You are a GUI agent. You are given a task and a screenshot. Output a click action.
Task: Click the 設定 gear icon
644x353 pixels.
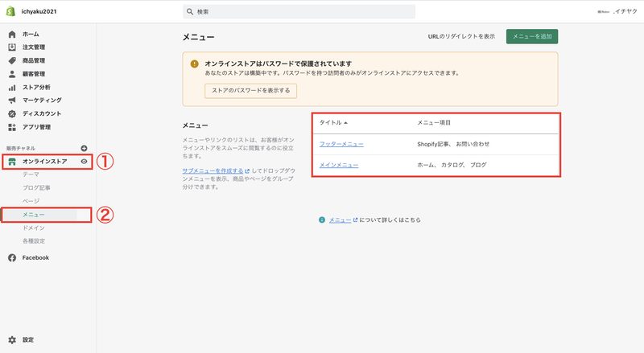(x=12, y=340)
